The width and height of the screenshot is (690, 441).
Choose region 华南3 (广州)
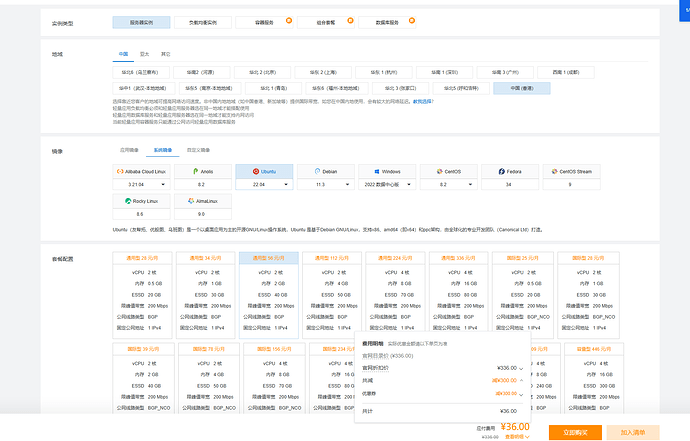505,72
